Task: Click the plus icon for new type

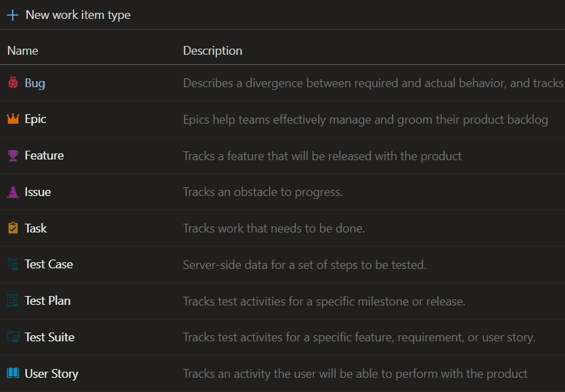Action: coord(12,15)
